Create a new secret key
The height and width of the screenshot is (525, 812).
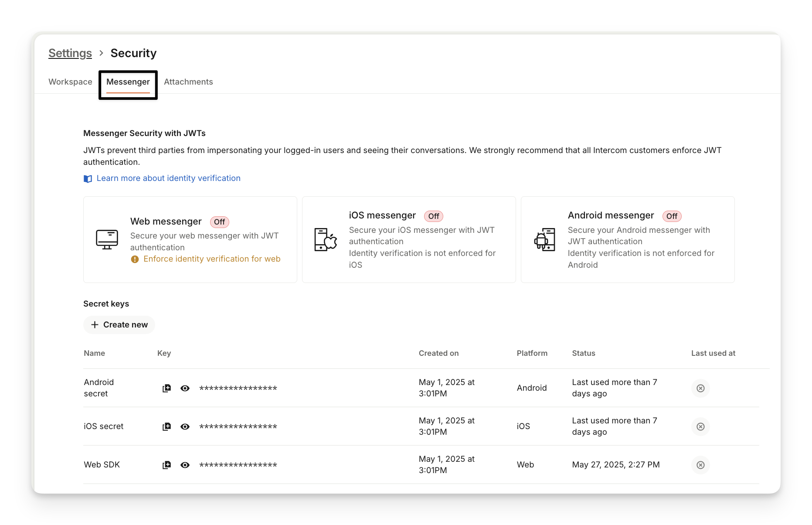pyautogui.click(x=119, y=325)
